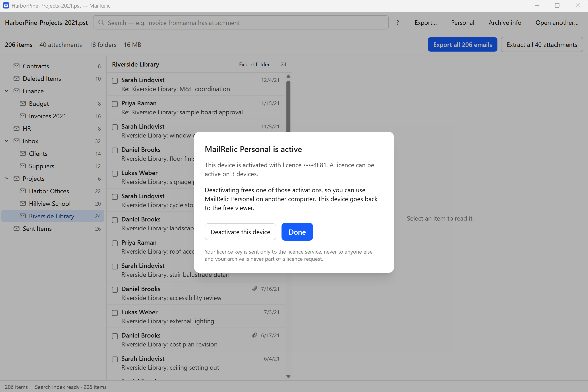Minimize the MailRelic window
The image size is (588, 392).
click(x=536, y=6)
